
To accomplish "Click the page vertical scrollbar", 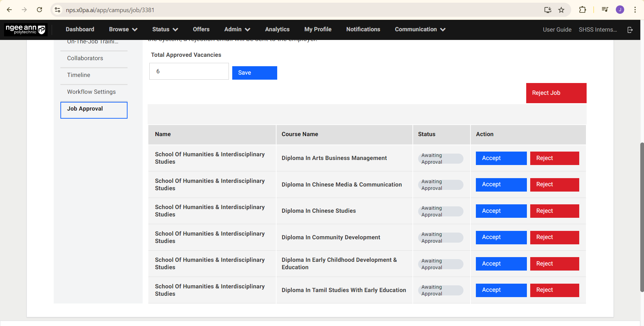I will click(x=642, y=217).
